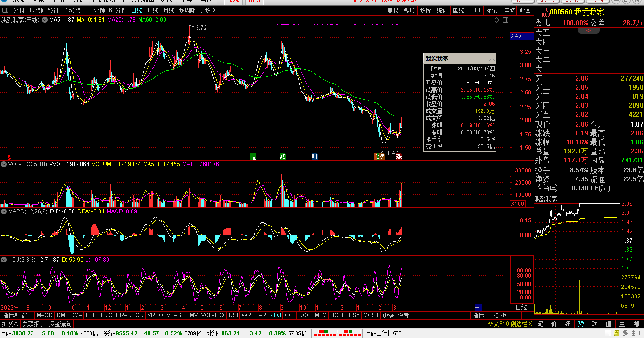Open 图文F10 link
The height and width of the screenshot is (338, 644).
(498, 324)
